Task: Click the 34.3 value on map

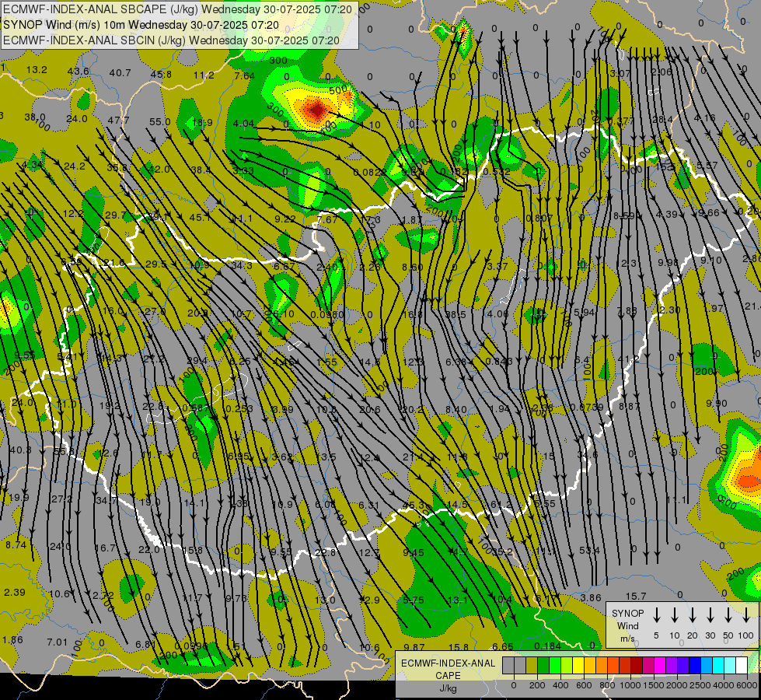Action: pyautogui.click(x=241, y=265)
